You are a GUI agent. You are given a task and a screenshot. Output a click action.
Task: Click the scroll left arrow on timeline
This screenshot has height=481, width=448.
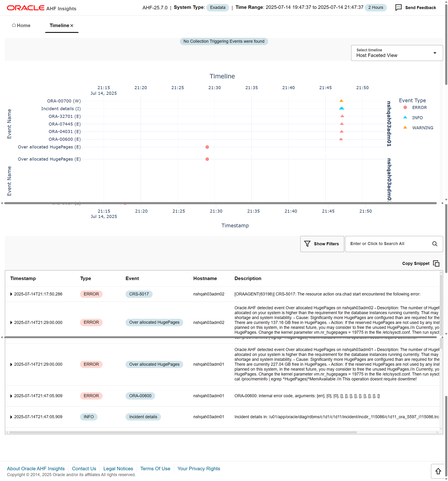(x=2, y=204)
